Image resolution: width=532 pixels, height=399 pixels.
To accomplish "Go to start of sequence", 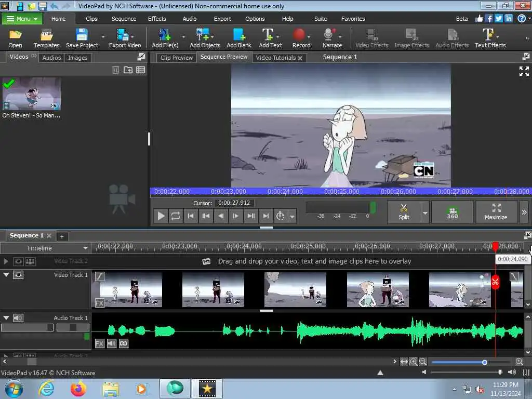I will point(191,216).
